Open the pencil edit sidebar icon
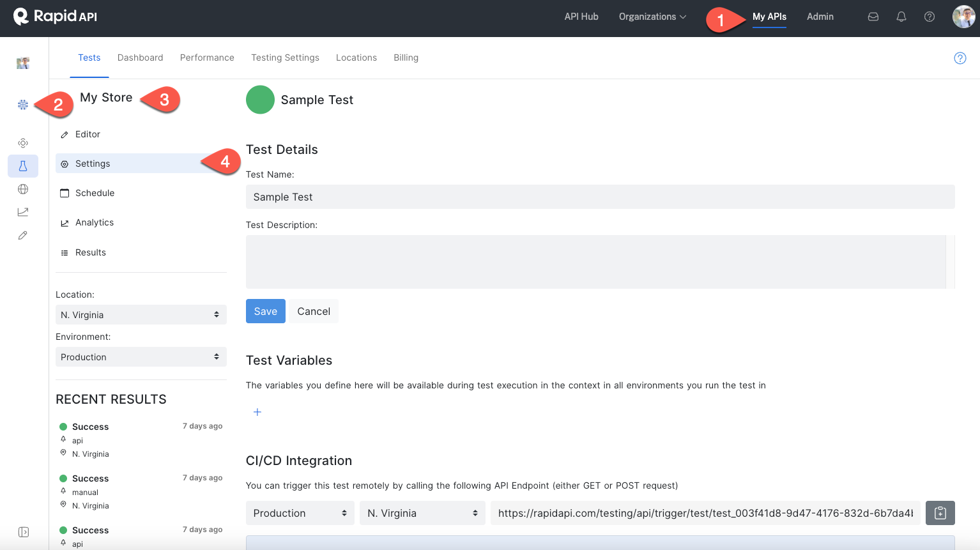 point(23,235)
